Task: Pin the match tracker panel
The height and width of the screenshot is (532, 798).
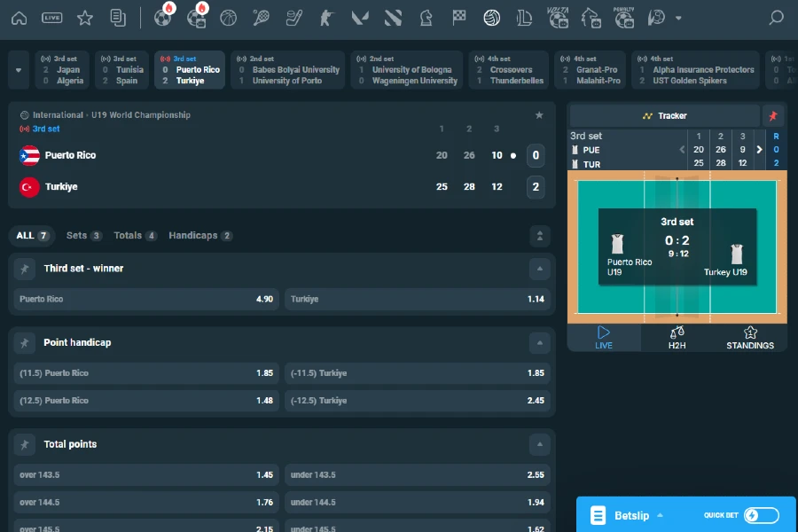Action: (x=773, y=115)
